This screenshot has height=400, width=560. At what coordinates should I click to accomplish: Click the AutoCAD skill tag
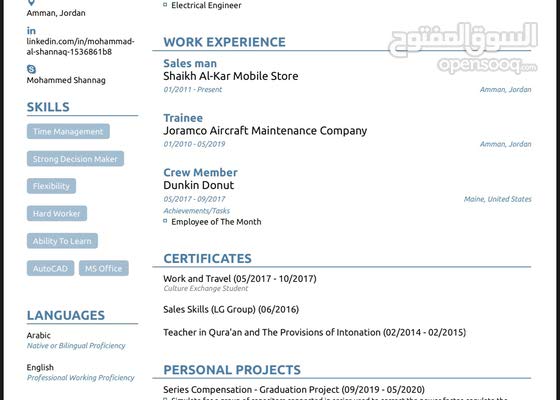50,268
